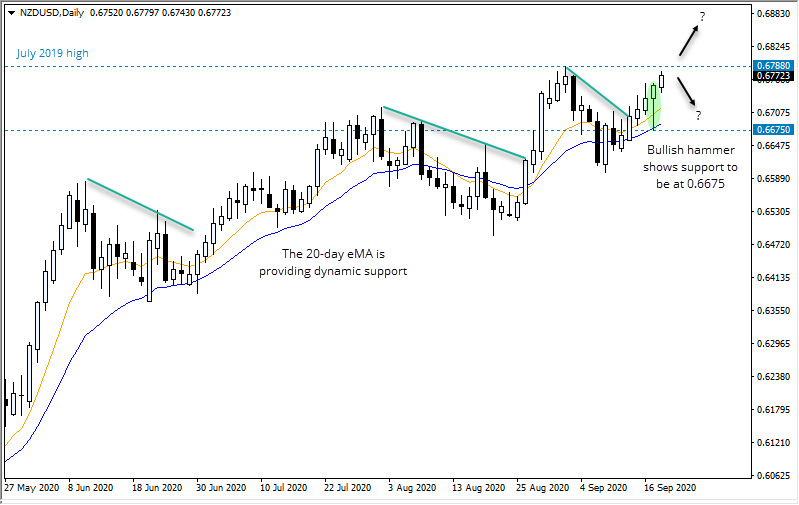This screenshot has height=505, width=799.
Task: Click the 0.60625 value on price scale
Action: coord(774,475)
